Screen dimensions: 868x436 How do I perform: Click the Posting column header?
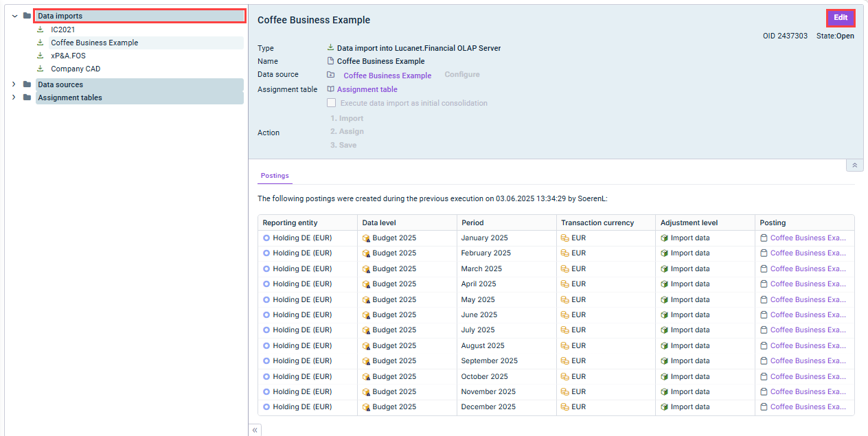point(805,222)
